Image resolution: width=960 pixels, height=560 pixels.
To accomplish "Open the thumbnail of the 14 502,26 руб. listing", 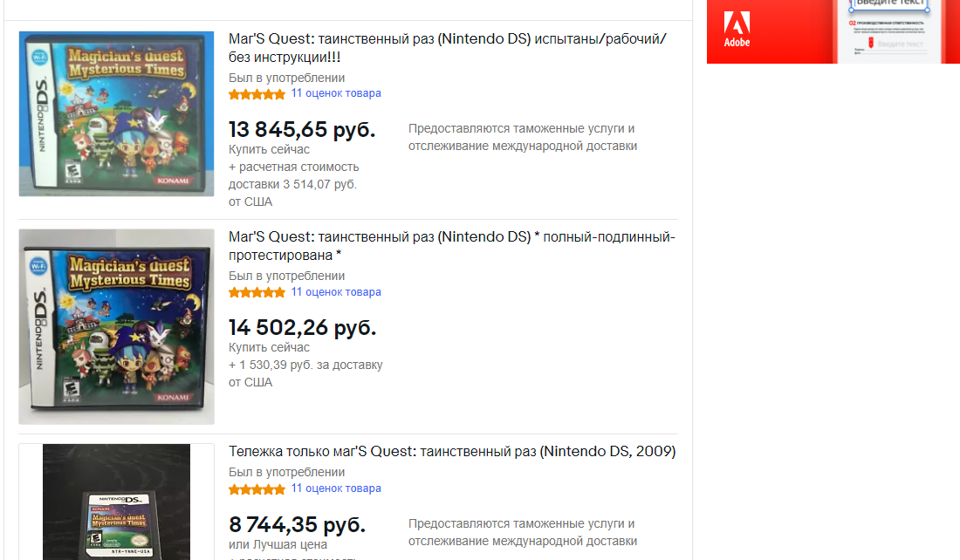I will (x=117, y=326).
